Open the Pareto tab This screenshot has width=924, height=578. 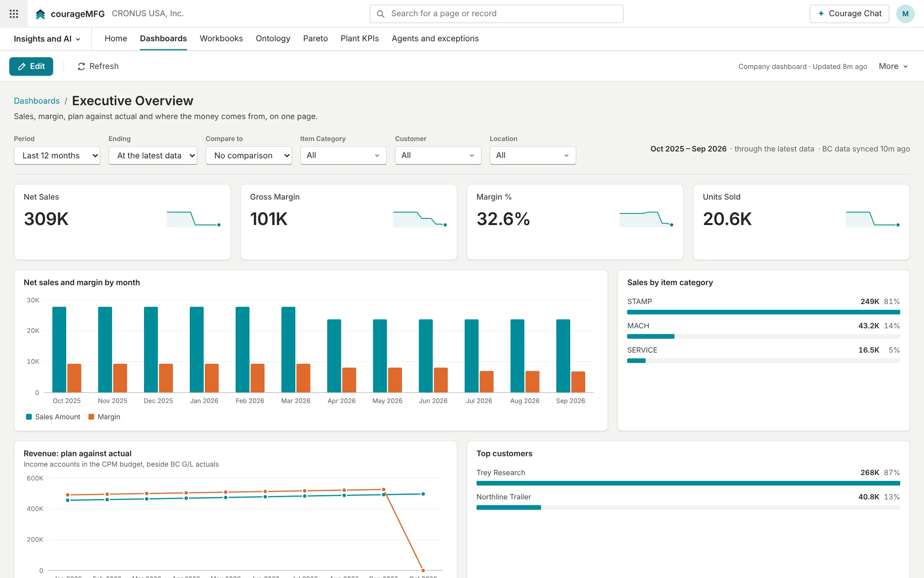coord(315,39)
